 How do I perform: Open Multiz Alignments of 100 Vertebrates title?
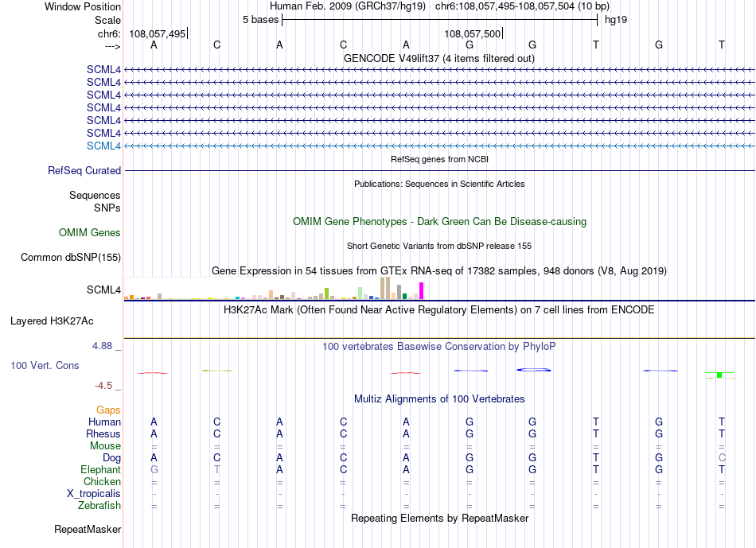(439, 399)
